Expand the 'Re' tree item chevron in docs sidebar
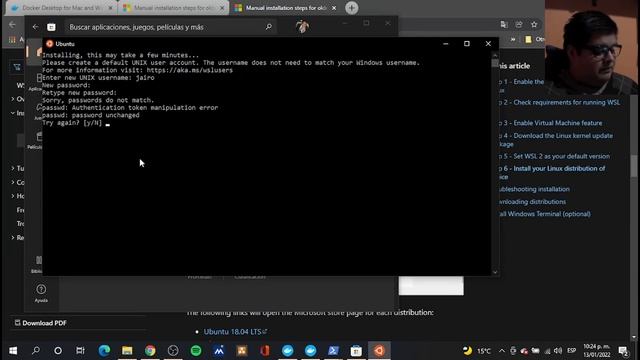The height and width of the screenshot is (360, 640). 13,238
